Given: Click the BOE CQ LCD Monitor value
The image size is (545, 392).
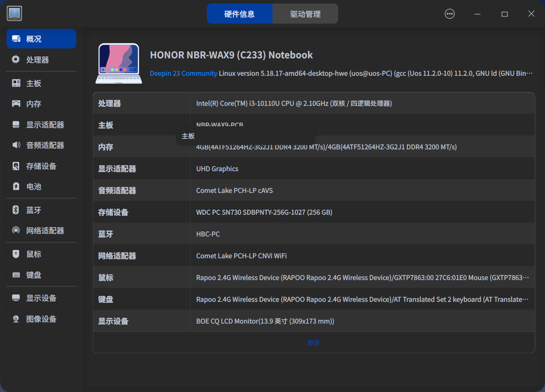Looking at the screenshot, I should [x=265, y=321].
